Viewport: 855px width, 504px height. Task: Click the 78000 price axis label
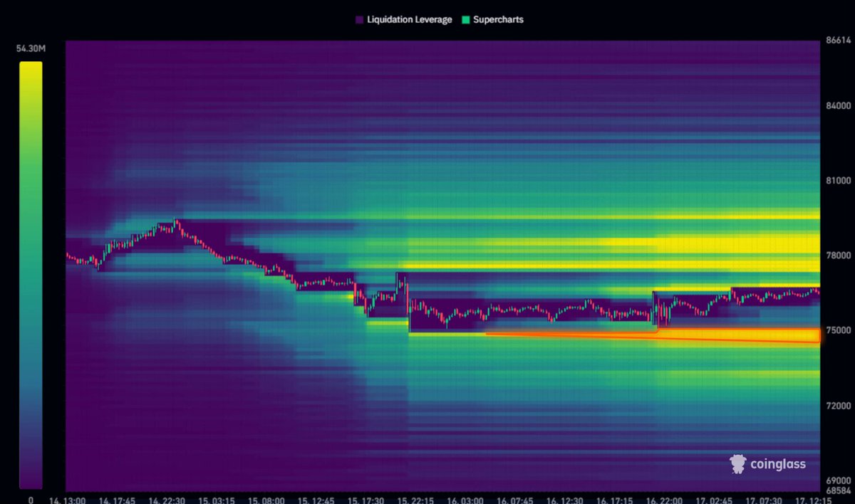pos(838,256)
